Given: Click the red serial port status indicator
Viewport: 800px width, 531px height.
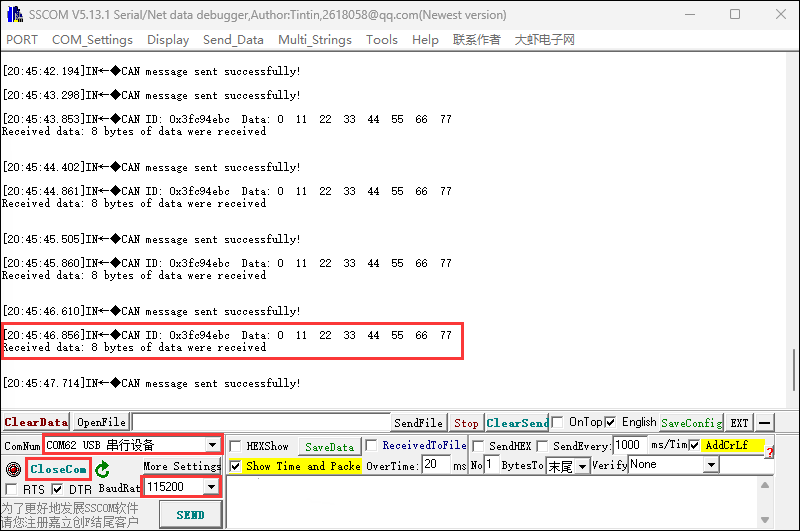Looking at the screenshot, I should 14,469.
